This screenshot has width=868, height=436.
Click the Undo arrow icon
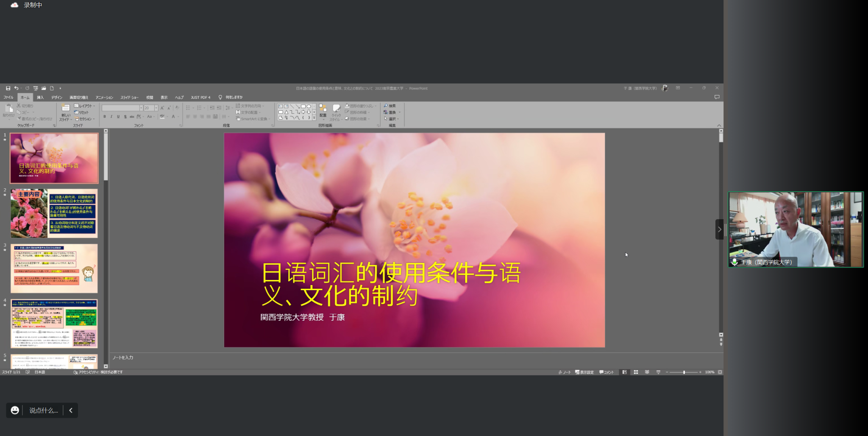point(16,88)
